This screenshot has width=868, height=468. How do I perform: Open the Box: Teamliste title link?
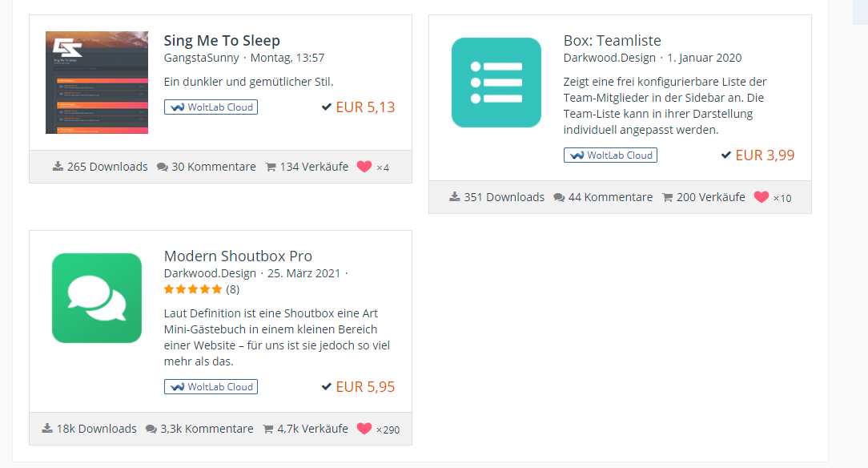point(612,41)
